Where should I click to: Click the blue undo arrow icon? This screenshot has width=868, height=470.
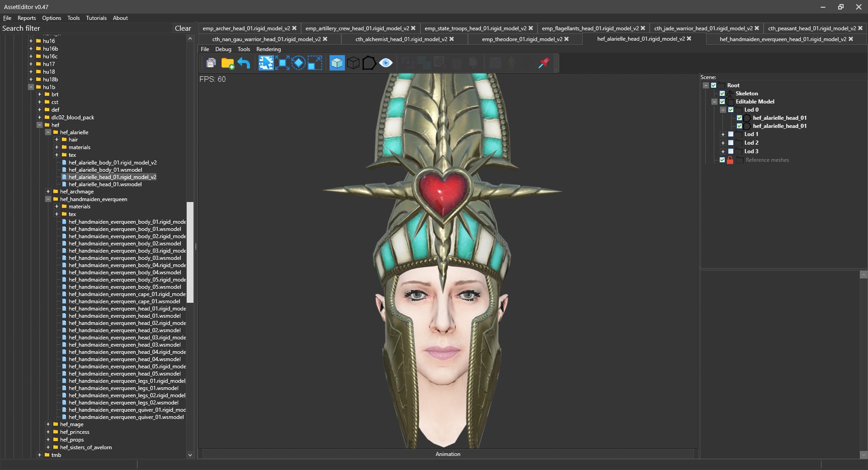(x=244, y=63)
